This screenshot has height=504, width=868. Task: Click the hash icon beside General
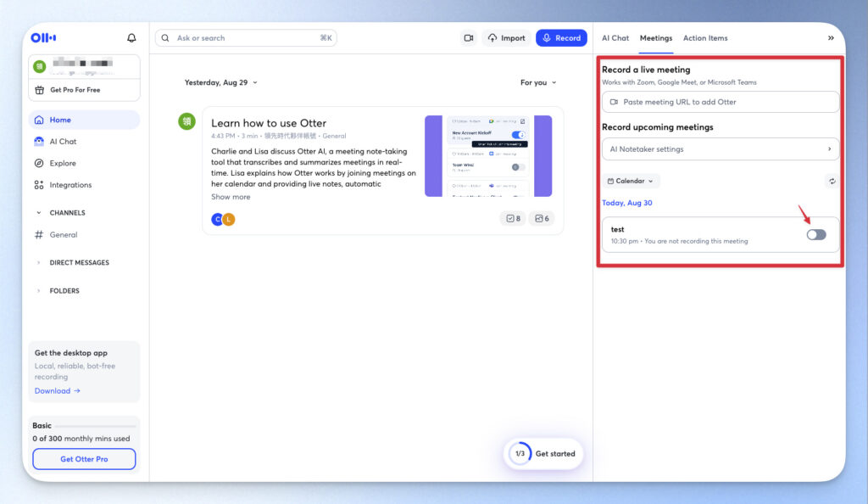pos(39,235)
